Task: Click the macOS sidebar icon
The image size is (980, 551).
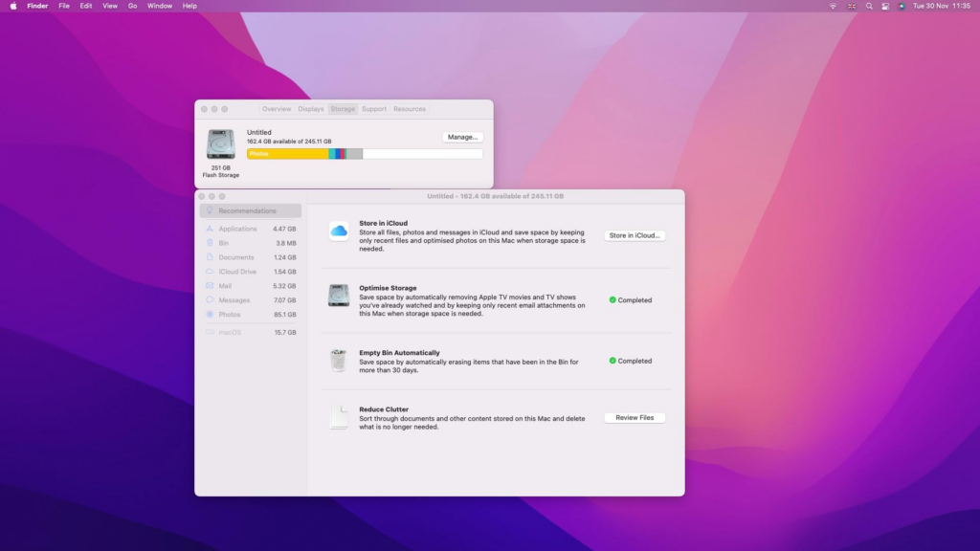Action: (210, 332)
